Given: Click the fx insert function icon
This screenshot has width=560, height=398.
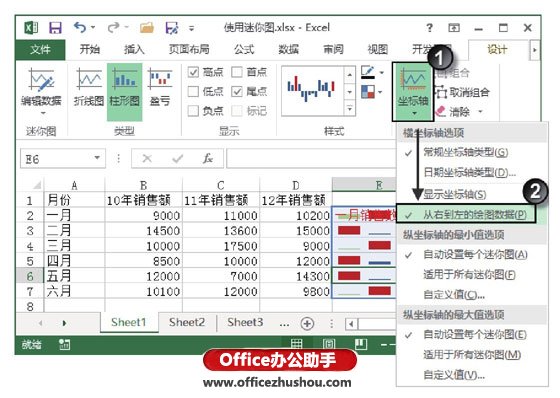Looking at the screenshot, I should pos(208,158).
